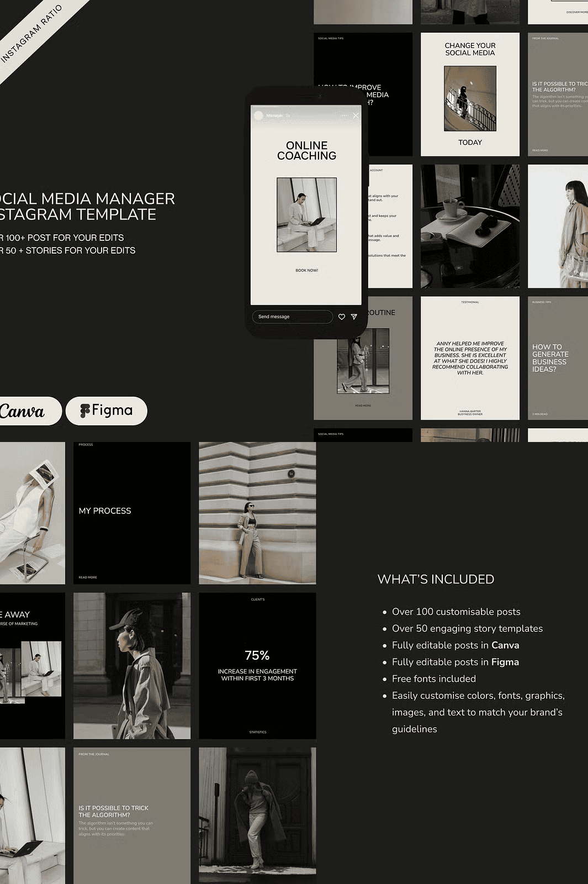
Task: Click the BOOK NOW! link in the story
Action: coord(306,270)
